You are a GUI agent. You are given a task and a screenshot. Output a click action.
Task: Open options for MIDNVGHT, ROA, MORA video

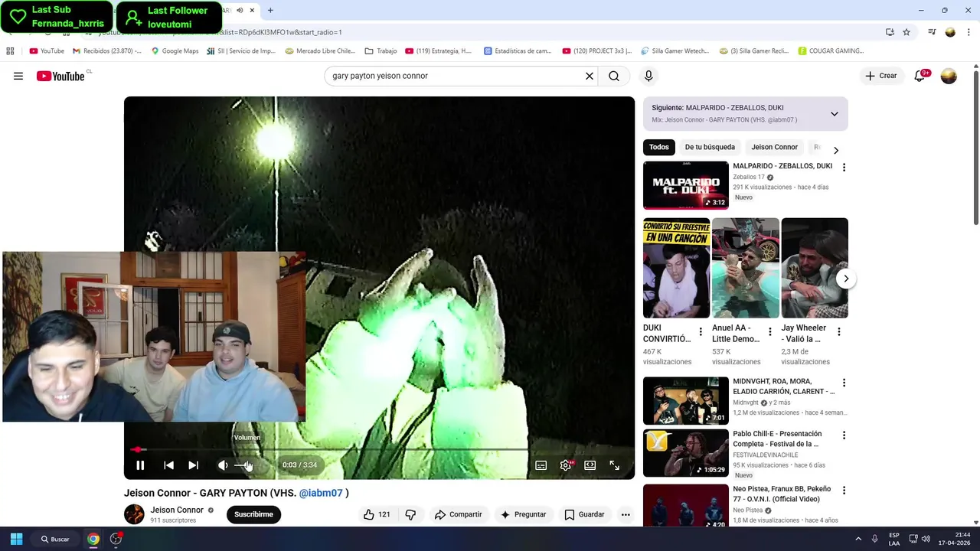(x=844, y=383)
